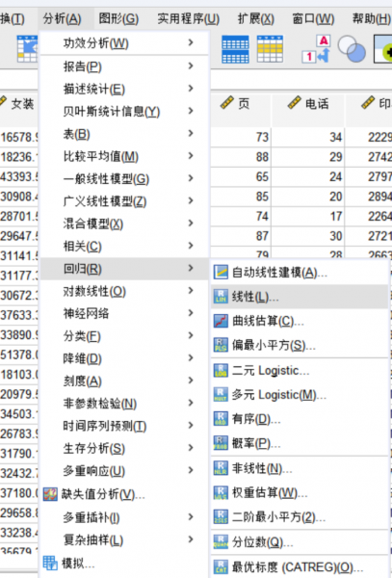The height and width of the screenshot is (578, 392).
Task: Click the 2SLS icon beside 二阶最小平方(2)
Action: 221,517
